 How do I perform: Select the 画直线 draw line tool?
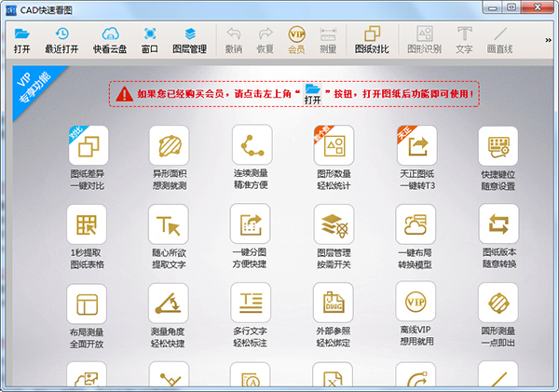499,40
